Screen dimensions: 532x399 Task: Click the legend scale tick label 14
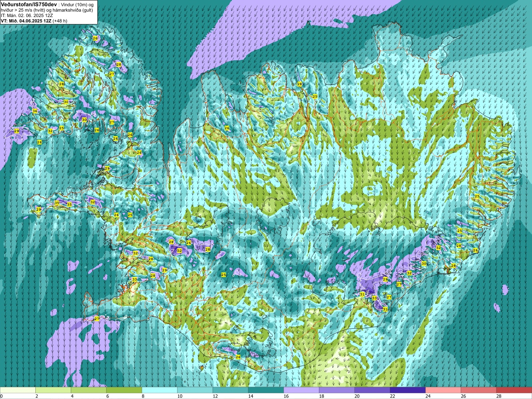click(251, 396)
